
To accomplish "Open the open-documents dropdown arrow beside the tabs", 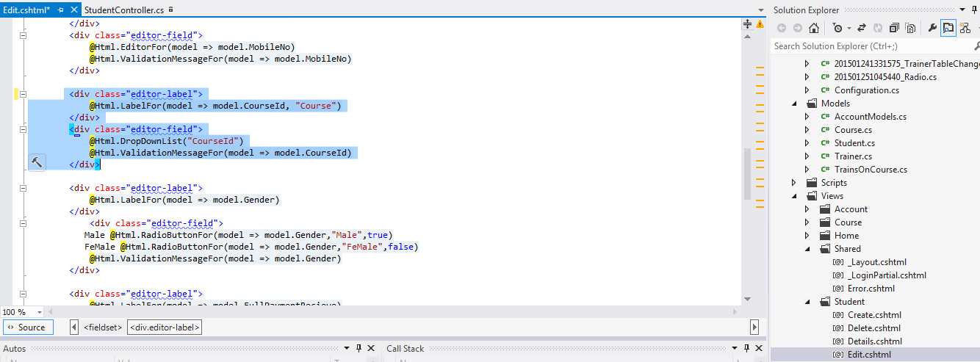I will (761, 10).
